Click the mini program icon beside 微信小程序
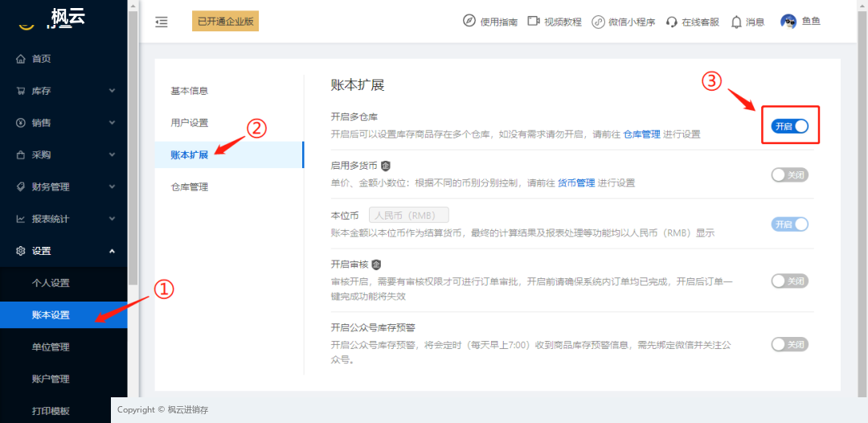 [x=598, y=22]
